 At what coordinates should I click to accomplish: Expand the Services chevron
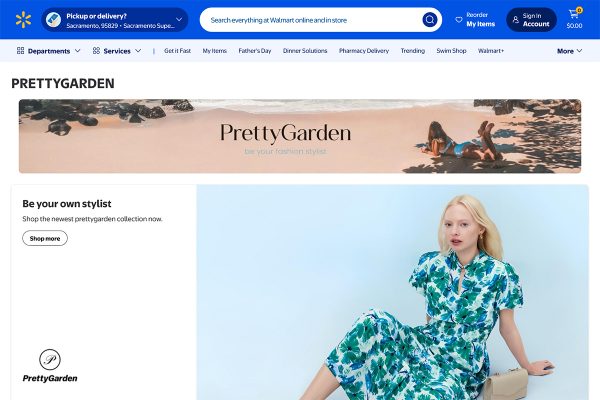tap(138, 51)
